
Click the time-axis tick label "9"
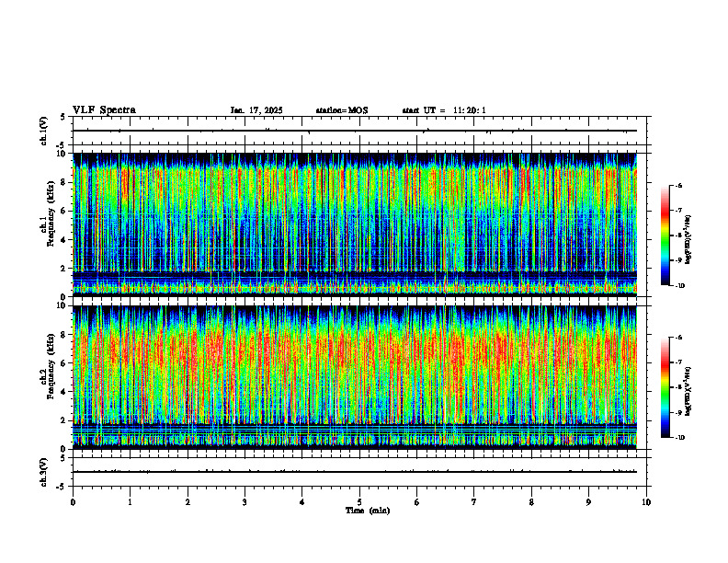[588, 502]
